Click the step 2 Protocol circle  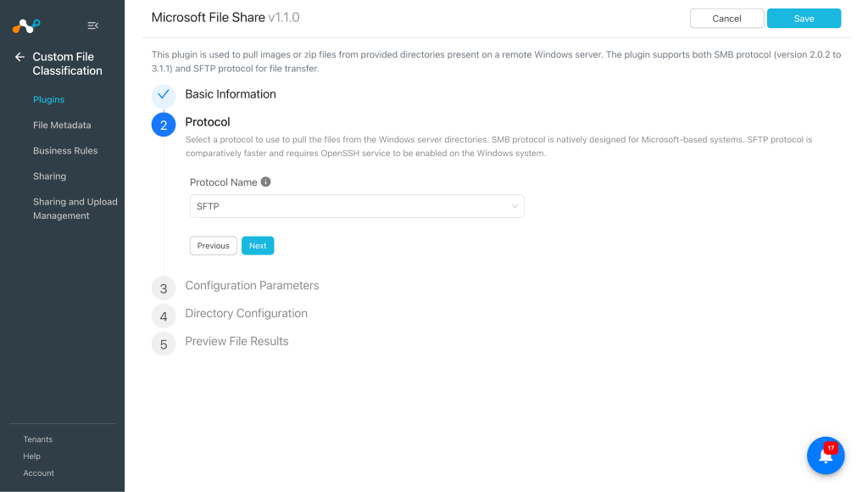pyautogui.click(x=164, y=125)
